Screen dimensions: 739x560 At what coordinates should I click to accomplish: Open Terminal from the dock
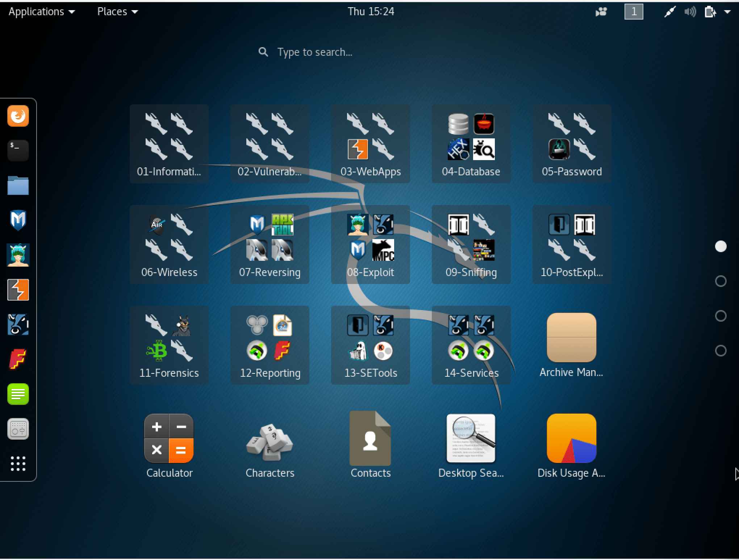tap(18, 150)
